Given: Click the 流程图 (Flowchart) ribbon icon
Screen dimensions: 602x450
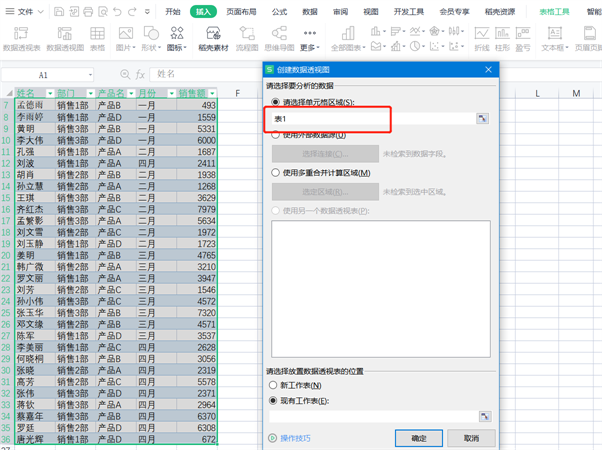Looking at the screenshot, I should coord(247,38).
